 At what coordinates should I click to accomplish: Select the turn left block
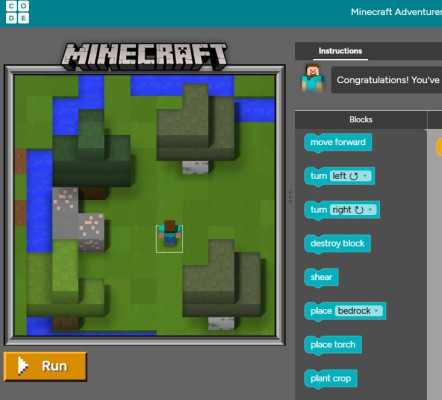click(x=339, y=176)
